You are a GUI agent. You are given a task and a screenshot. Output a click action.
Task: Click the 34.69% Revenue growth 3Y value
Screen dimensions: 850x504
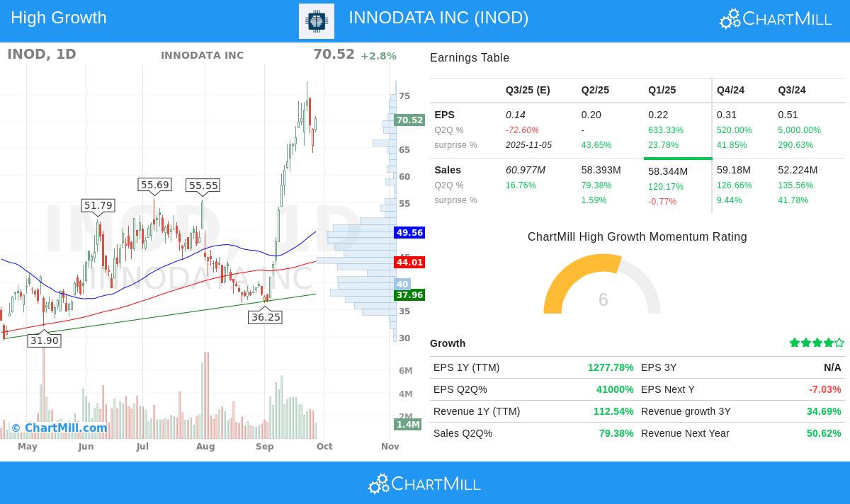click(824, 411)
